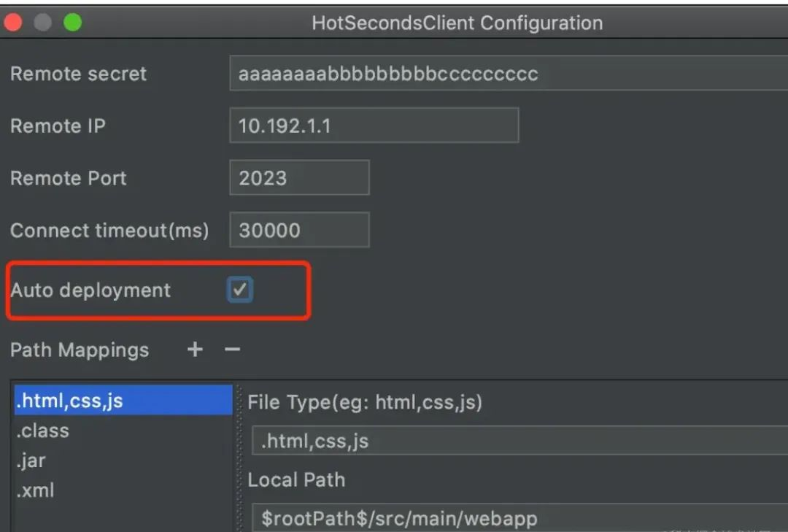Image resolution: width=788 pixels, height=532 pixels.
Task: Click the 'Auto deployment' label text
Action: 90,290
